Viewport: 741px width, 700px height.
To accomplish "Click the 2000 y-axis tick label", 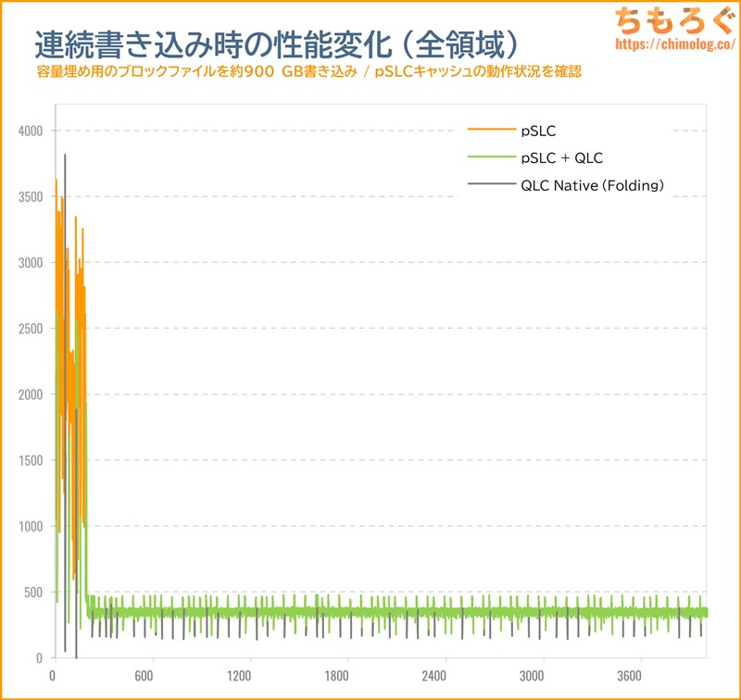I will (x=31, y=395).
